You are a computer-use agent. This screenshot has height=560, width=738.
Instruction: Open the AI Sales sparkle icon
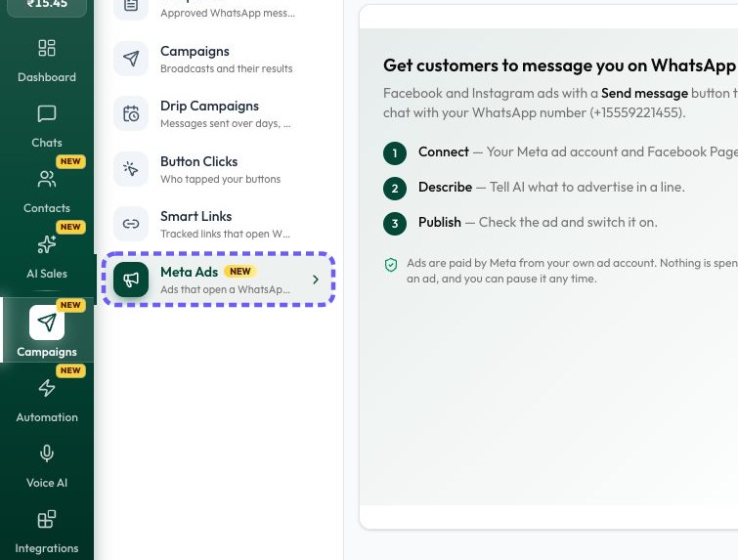pyautogui.click(x=47, y=244)
